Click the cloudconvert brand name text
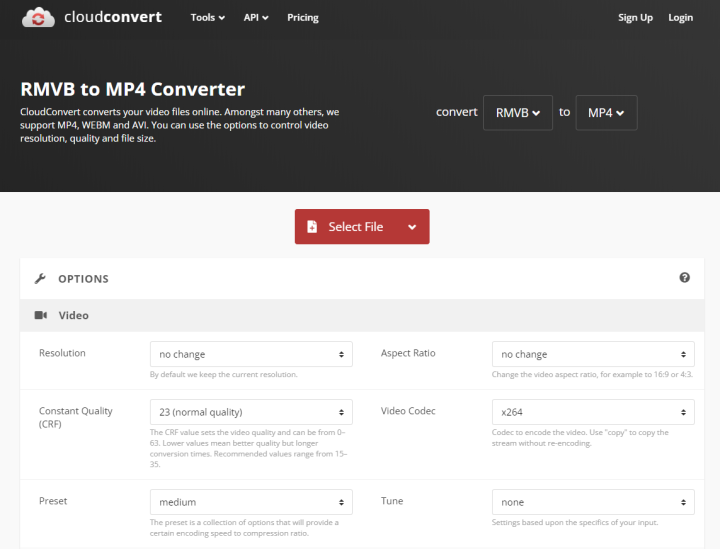 coord(111,17)
